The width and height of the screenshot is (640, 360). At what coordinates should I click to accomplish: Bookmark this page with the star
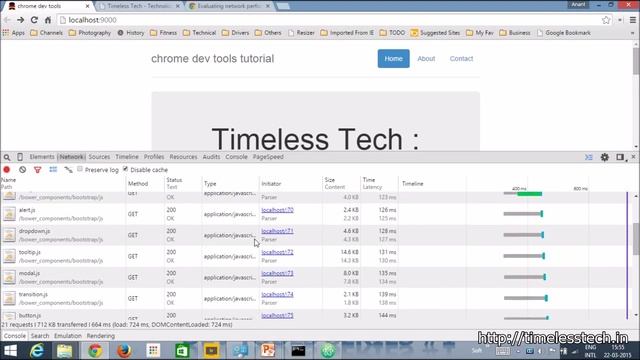[606, 20]
